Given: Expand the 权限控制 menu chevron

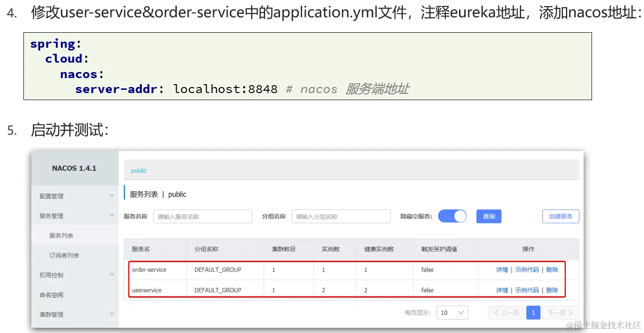Looking at the screenshot, I should 111,275.
